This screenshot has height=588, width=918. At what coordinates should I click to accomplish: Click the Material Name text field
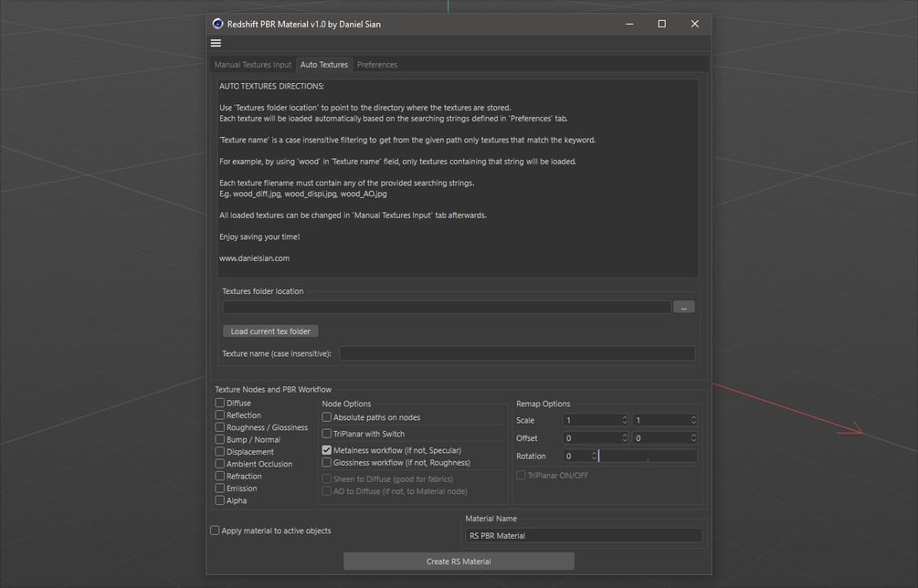pos(584,535)
